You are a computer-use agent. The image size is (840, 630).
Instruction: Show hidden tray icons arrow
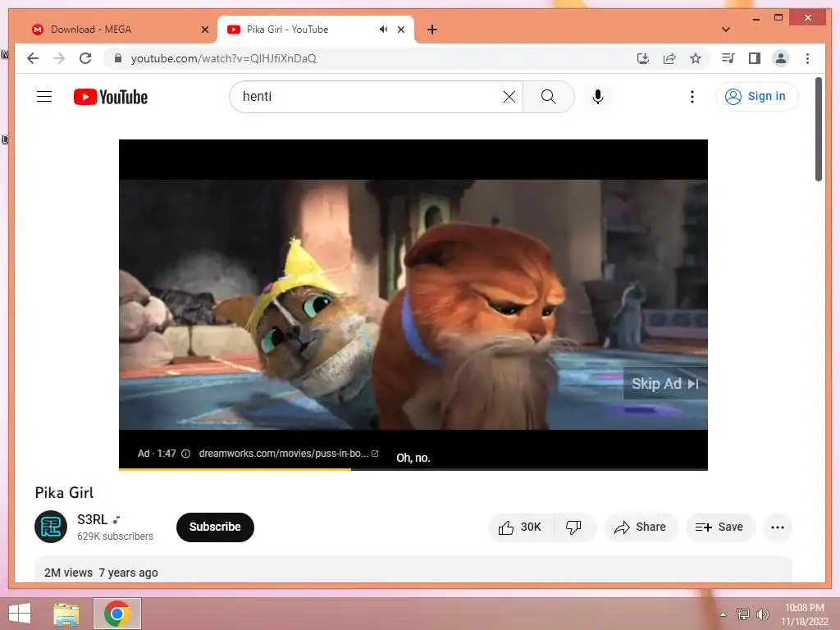(724, 614)
